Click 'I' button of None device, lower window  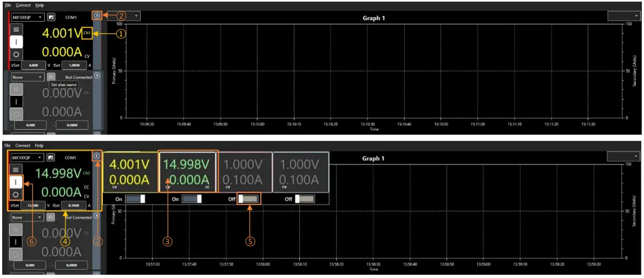point(16,242)
